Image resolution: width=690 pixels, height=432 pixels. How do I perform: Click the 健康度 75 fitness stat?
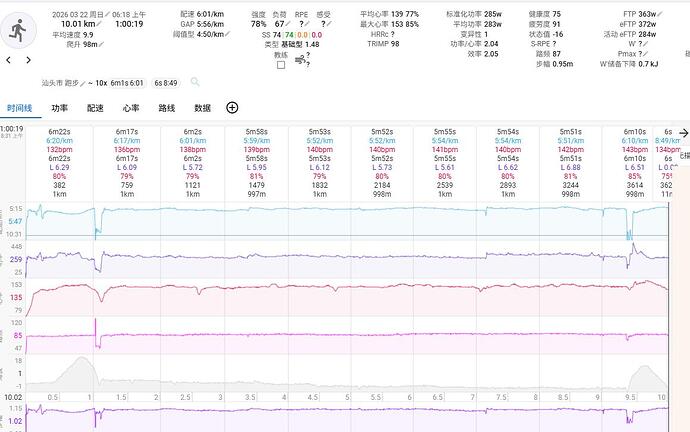545,14
